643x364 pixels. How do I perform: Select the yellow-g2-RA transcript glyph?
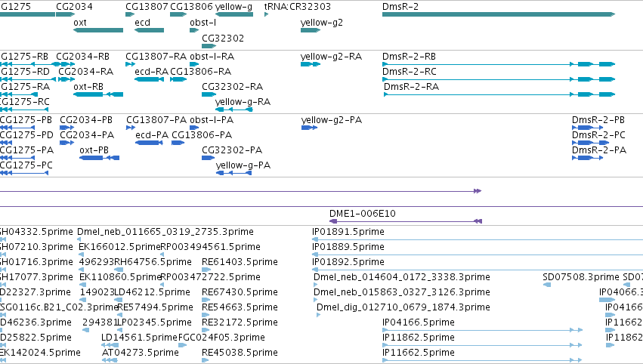click(x=311, y=64)
